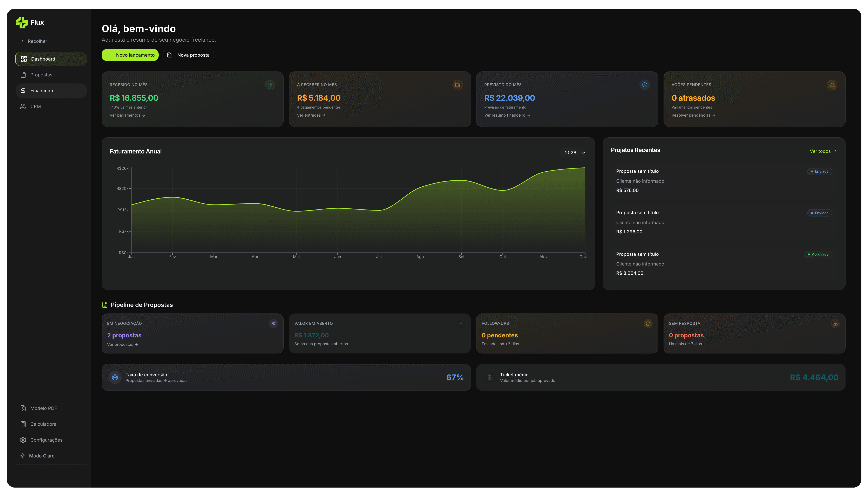Image resolution: width=868 pixels, height=496 pixels.
Task: Click the Flux logo icon
Action: (x=21, y=22)
